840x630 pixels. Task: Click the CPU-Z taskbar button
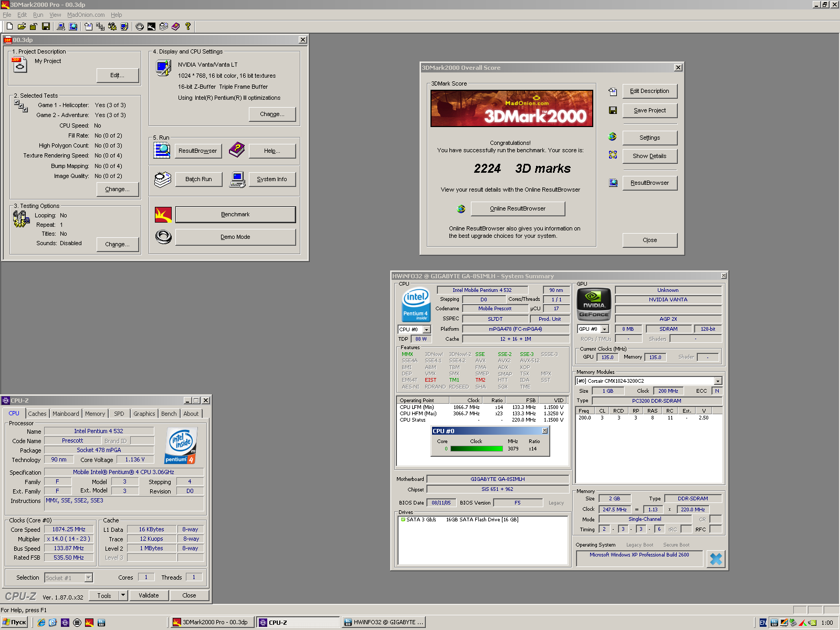tap(298, 623)
